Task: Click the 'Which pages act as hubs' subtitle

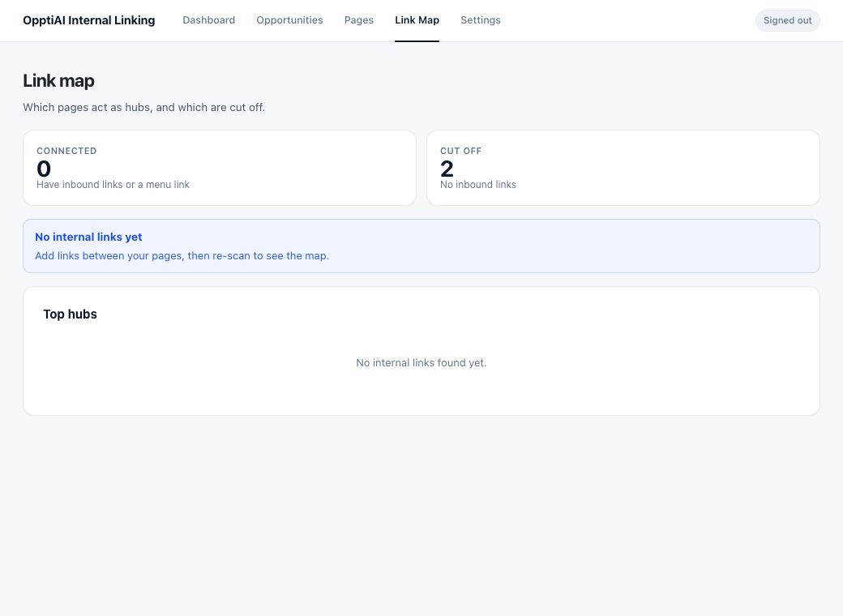Action: pos(144,107)
